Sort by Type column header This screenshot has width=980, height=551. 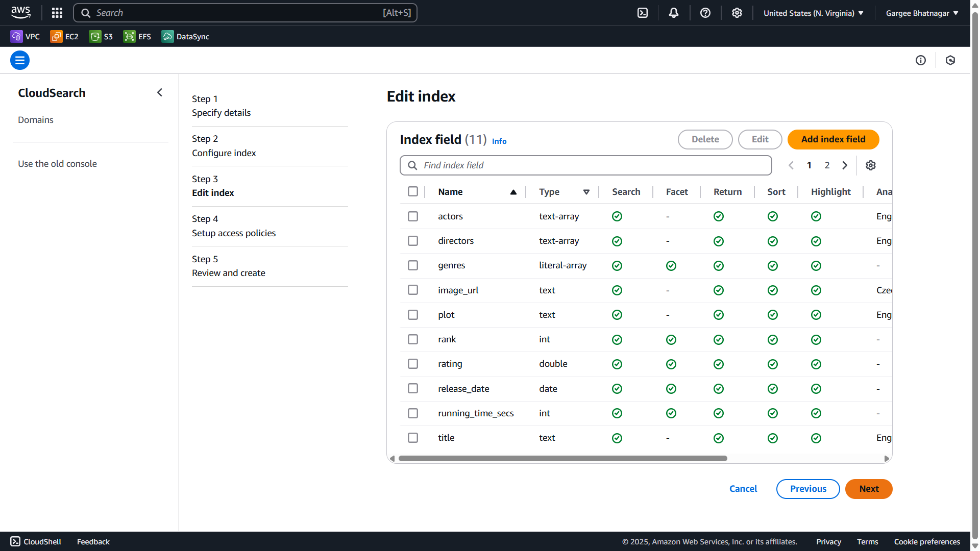point(564,192)
